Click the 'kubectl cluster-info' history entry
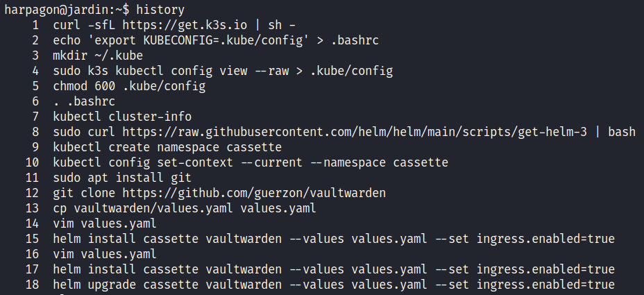 pyautogui.click(x=122, y=117)
